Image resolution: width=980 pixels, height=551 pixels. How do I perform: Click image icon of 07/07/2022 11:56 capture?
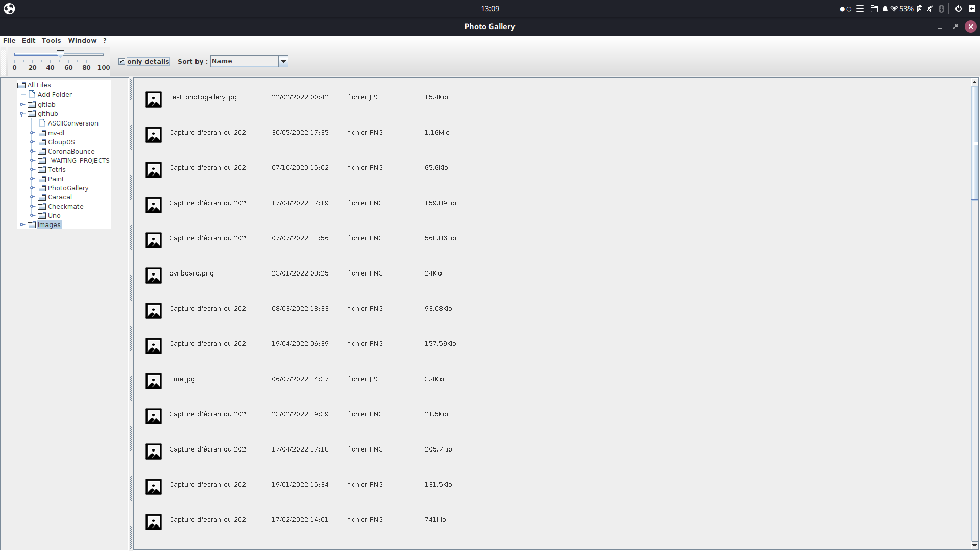(154, 240)
